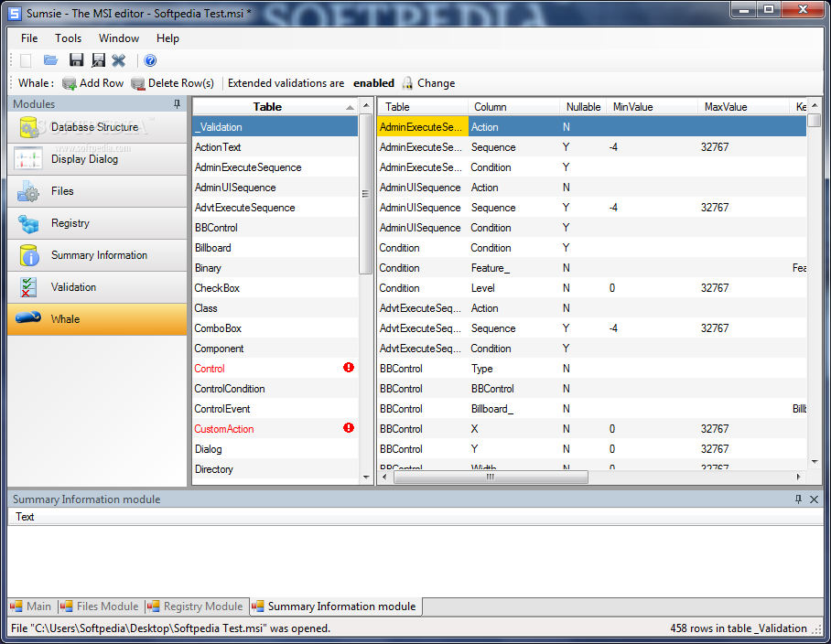Click the red error icon beside CustomAction
831x644 pixels.
point(348,428)
